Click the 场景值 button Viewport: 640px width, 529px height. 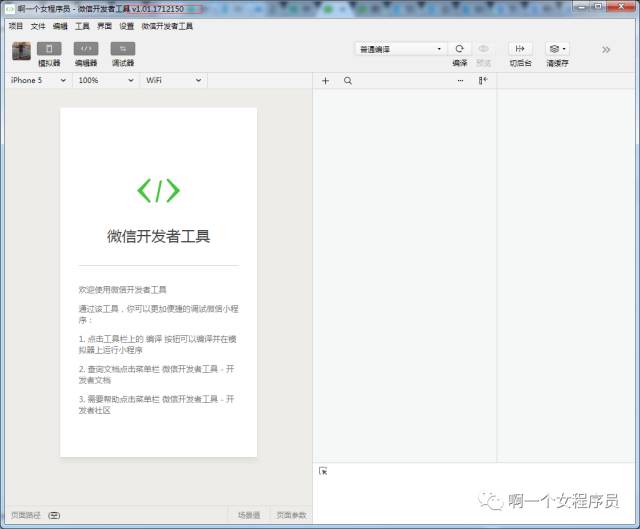(x=249, y=516)
